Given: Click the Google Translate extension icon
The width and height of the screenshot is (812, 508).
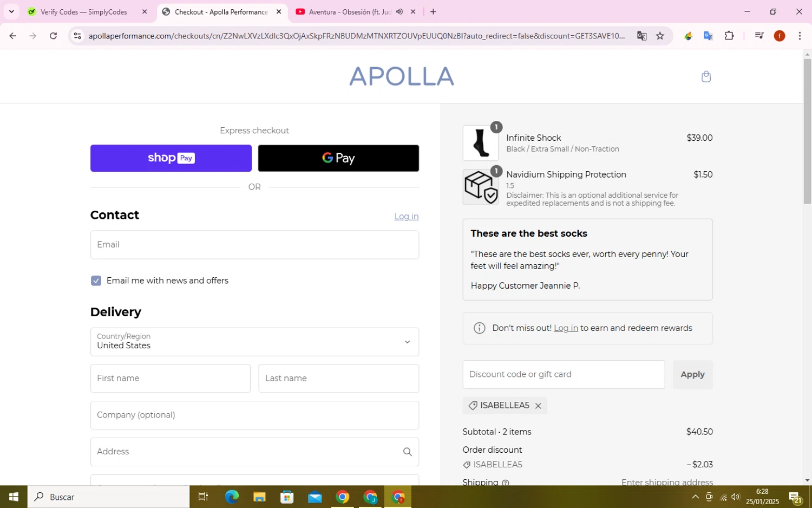Looking at the screenshot, I should tap(708, 36).
